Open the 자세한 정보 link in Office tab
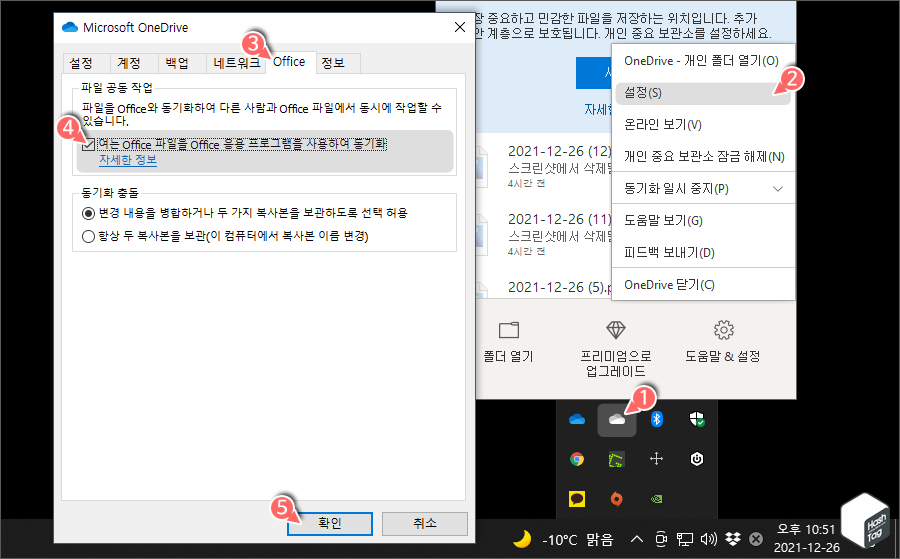The height and width of the screenshot is (559, 900). point(128,160)
